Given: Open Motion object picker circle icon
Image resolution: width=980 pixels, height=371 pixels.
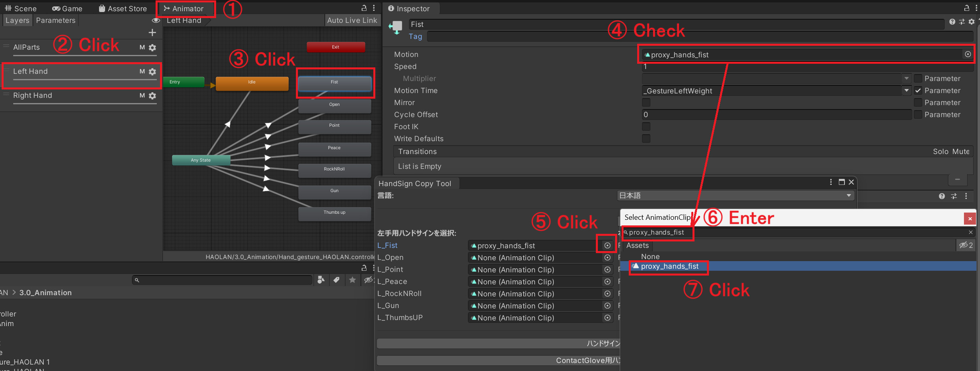Looking at the screenshot, I should click(x=968, y=54).
